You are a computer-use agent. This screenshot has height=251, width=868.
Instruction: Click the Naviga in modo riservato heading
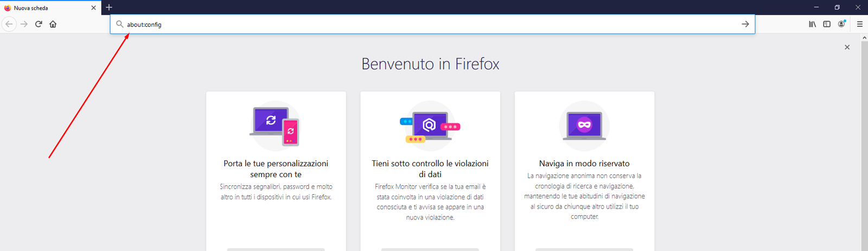(x=584, y=164)
